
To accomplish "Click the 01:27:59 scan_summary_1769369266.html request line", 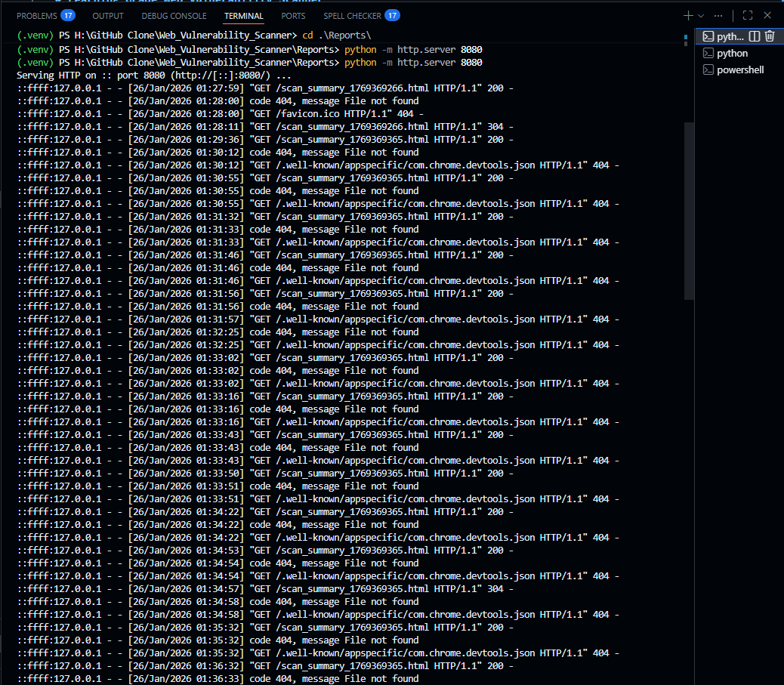I will [265, 88].
